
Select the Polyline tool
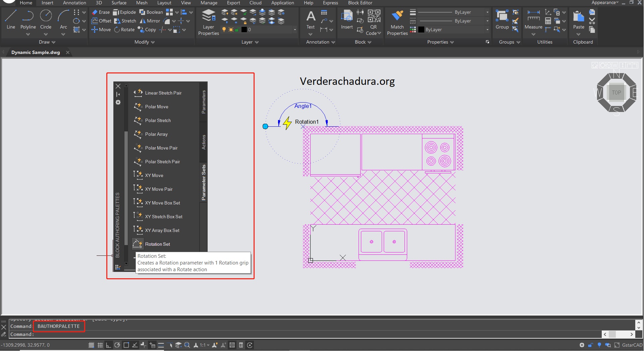28,19
